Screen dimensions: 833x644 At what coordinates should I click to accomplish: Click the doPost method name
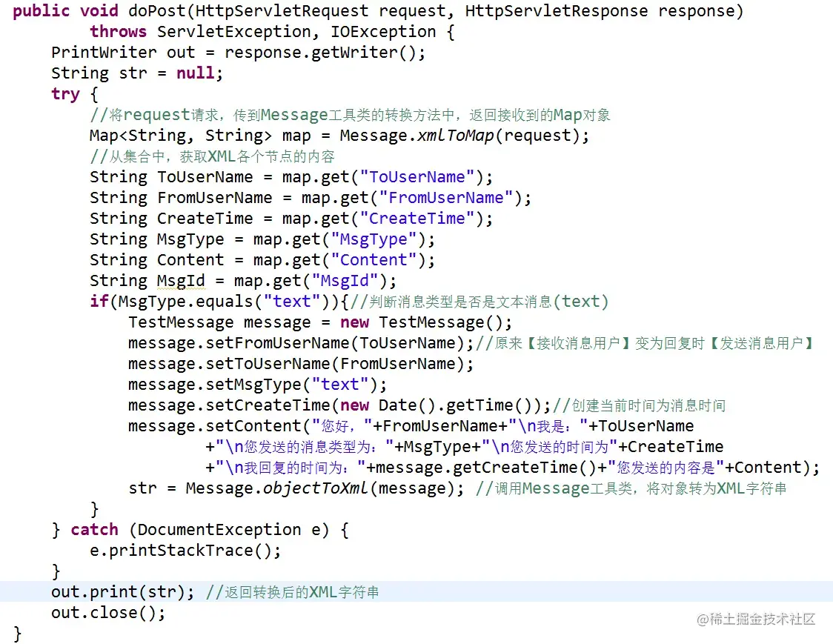tap(162, 11)
